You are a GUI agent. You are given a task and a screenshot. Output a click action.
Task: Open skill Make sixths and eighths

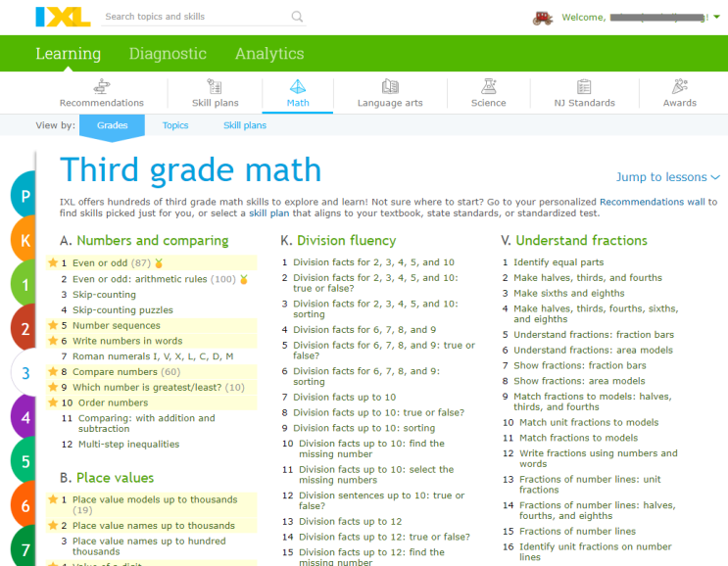click(x=568, y=293)
